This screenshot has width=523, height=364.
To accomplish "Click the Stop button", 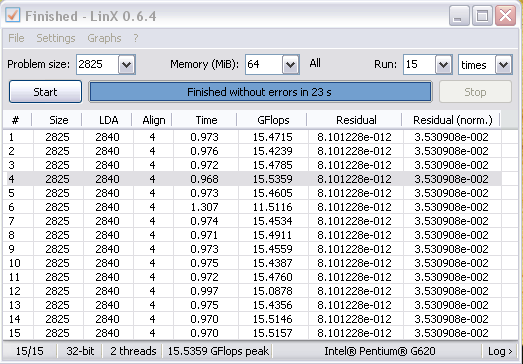I will pos(475,92).
